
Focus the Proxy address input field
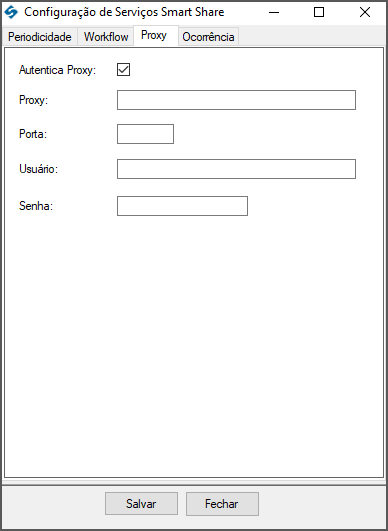click(x=236, y=100)
